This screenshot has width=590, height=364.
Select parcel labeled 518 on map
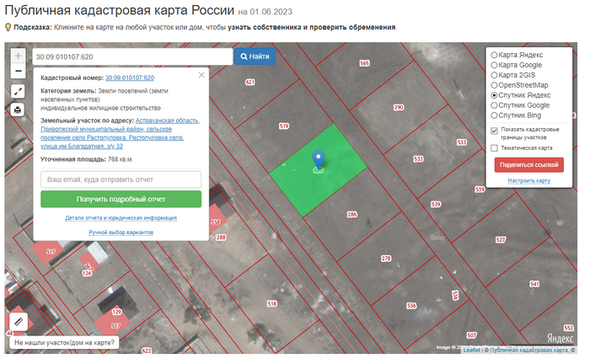(x=271, y=303)
